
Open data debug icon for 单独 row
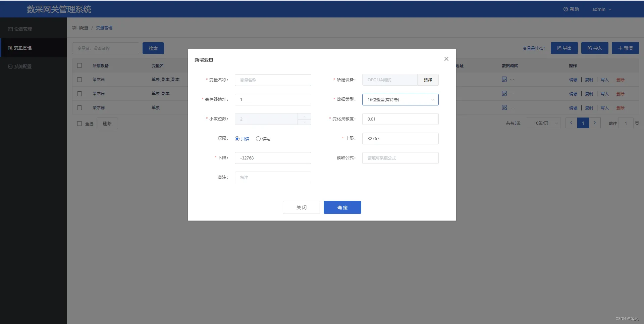pyautogui.click(x=504, y=107)
